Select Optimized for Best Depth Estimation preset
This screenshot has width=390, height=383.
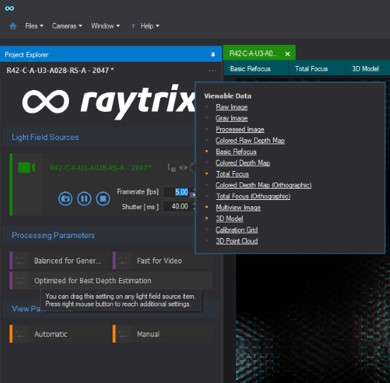[111, 281]
